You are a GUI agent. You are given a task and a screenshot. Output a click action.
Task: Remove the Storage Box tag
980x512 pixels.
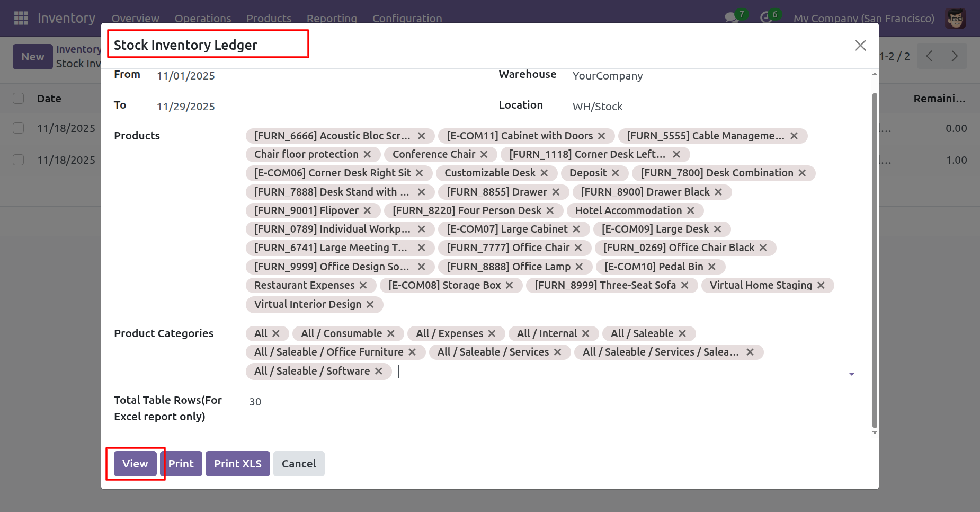[x=509, y=286]
